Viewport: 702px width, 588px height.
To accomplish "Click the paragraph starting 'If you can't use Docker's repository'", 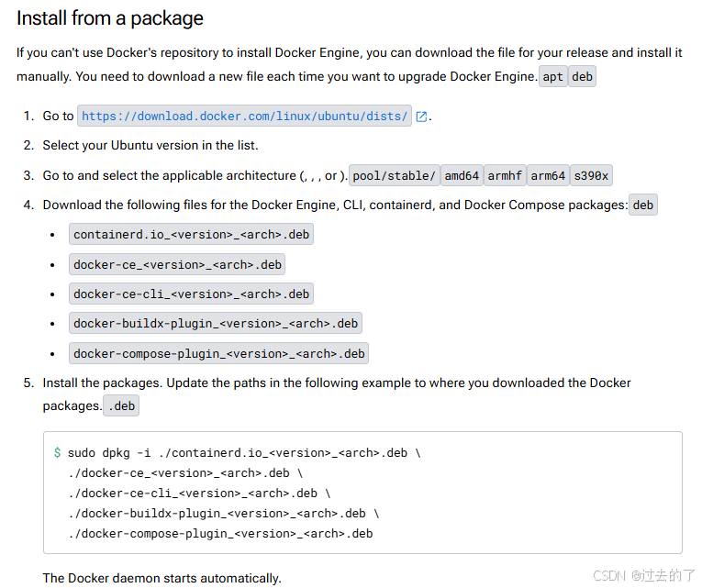I will [x=350, y=65].
